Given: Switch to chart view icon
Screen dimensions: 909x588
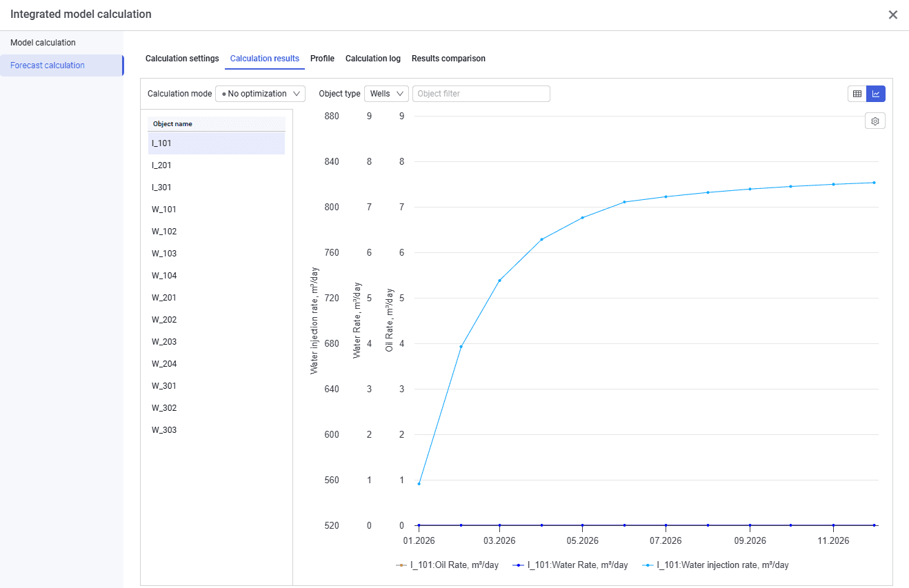Looking at the screenshot, I should 876,94.
